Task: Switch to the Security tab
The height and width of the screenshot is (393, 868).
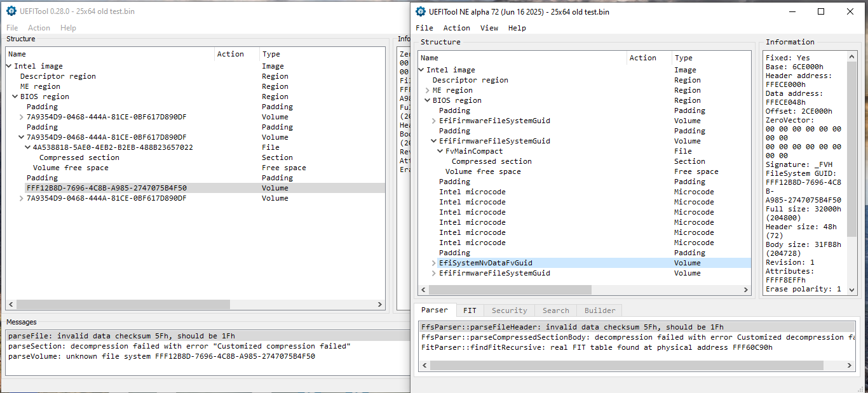Action: click(509, 310)
